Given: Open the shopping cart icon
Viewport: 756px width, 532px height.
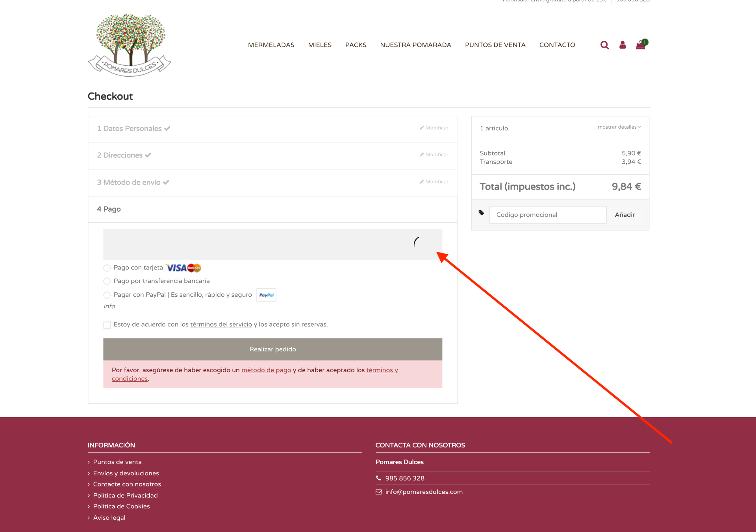Looking at the screenshot, I should [x=641, y=45].
